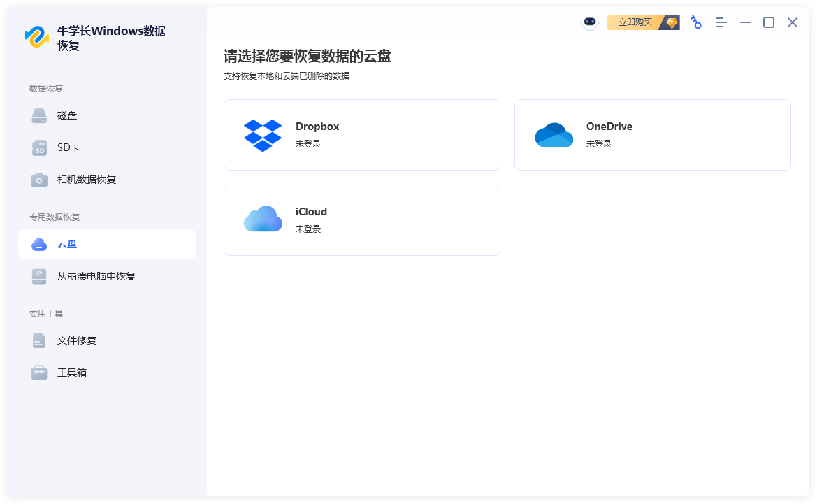Select the 云盘 cloud drive item
The width and height of the screenshot is (817, 504).
67,244
